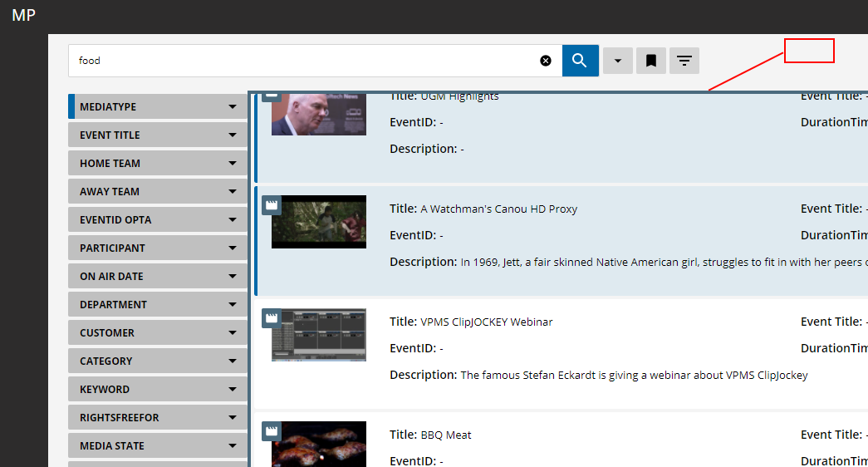Click clapperboard icon on BBQ Meat item
Image resolution: width=868 pixels, height=467 pixels.
[272, 430]
